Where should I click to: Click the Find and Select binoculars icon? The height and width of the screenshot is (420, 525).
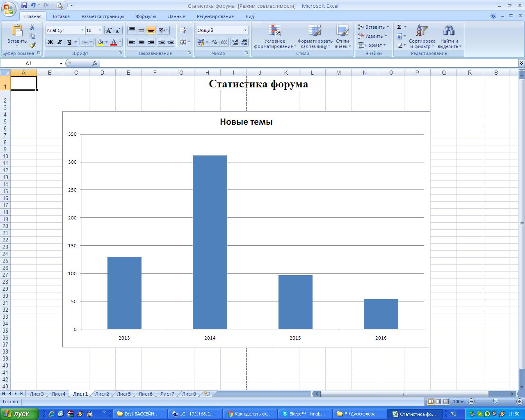pos(449,31)
